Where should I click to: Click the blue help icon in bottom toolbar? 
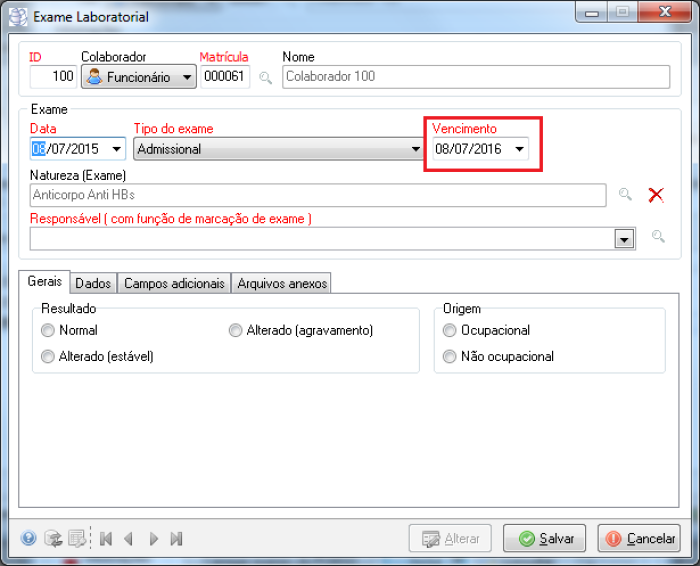coord(28,539)
